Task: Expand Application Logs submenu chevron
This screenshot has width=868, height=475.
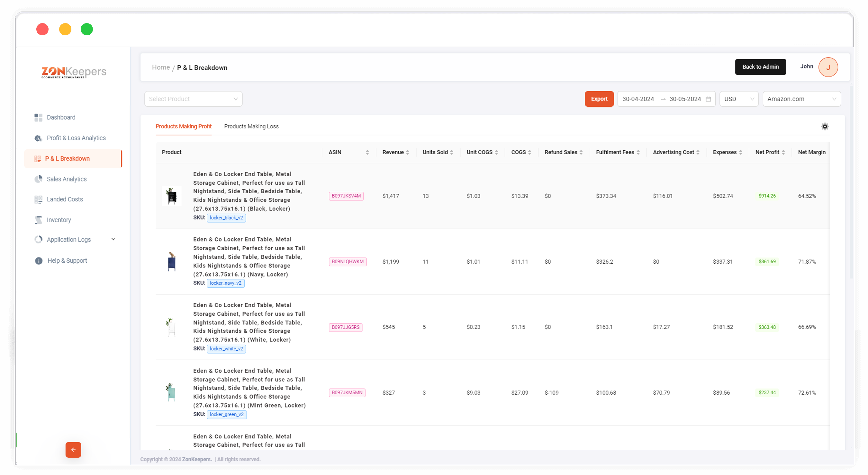Action: tap(113, 239)
